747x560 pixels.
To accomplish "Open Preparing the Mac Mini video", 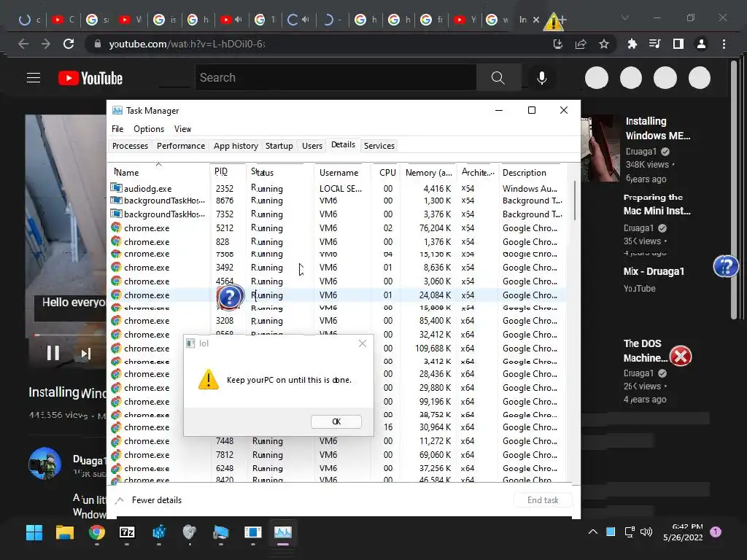I will pyautogui.click(x=657, y=204).
